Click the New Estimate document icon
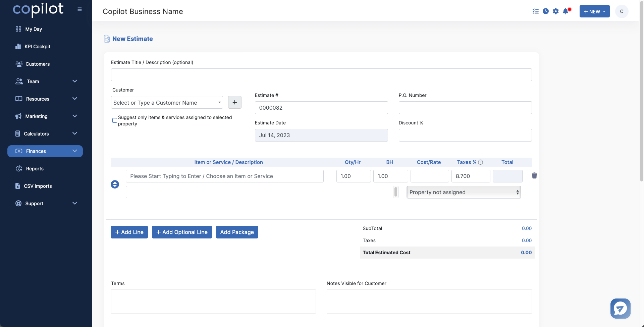This screenshot has width=644, height=327. pyautogui.click(x=107, y=39)
